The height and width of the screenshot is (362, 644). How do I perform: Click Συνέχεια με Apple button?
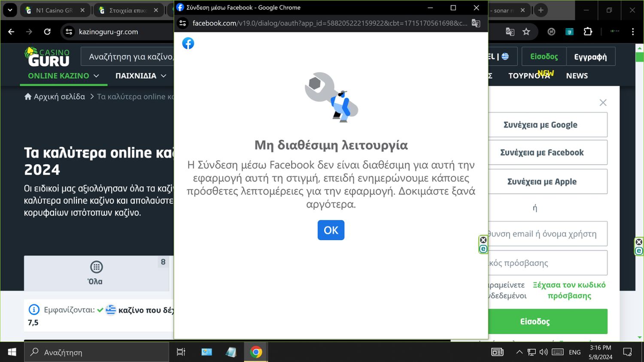547,181
